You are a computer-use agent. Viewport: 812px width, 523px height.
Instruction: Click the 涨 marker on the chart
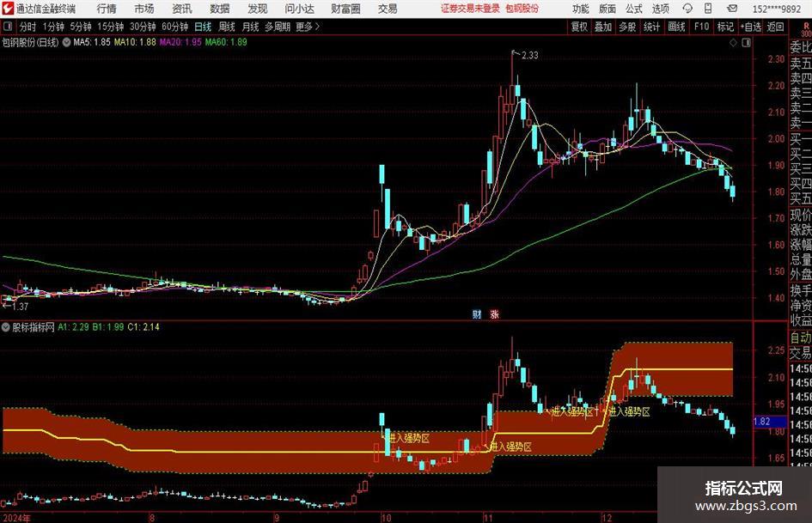[x=495, y=313]
